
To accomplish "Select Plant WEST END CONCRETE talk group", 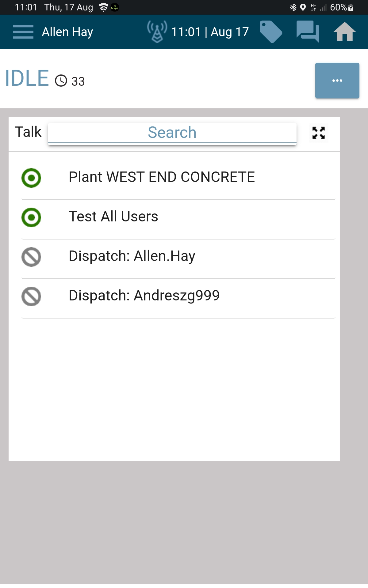I will 162,177.
